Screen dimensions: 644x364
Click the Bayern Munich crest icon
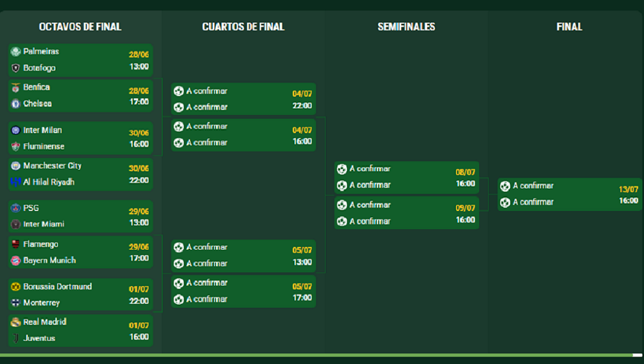tap(16, 261)
